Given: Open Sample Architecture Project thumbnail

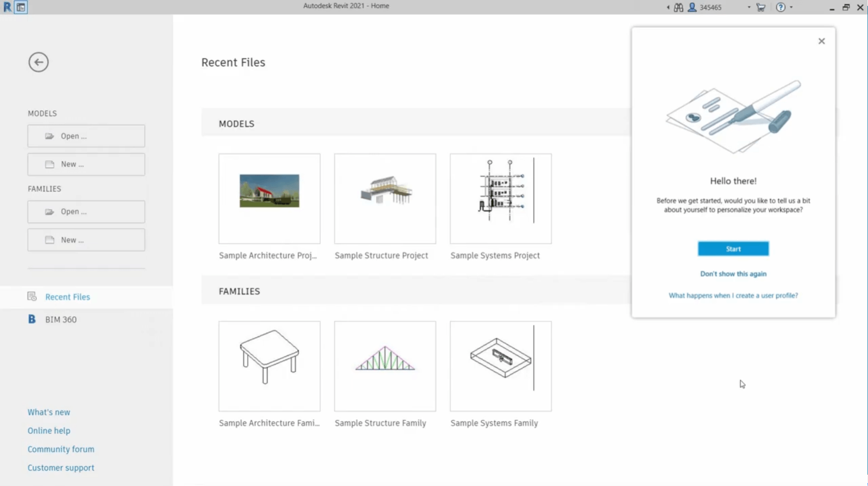Looking at the screenshot, I should point(269,198).
